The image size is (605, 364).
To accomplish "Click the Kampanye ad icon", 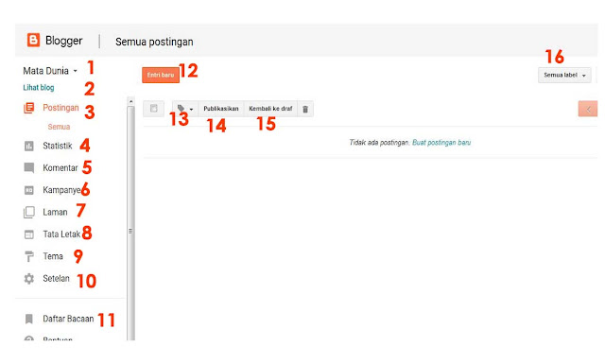I will [29, 190].
